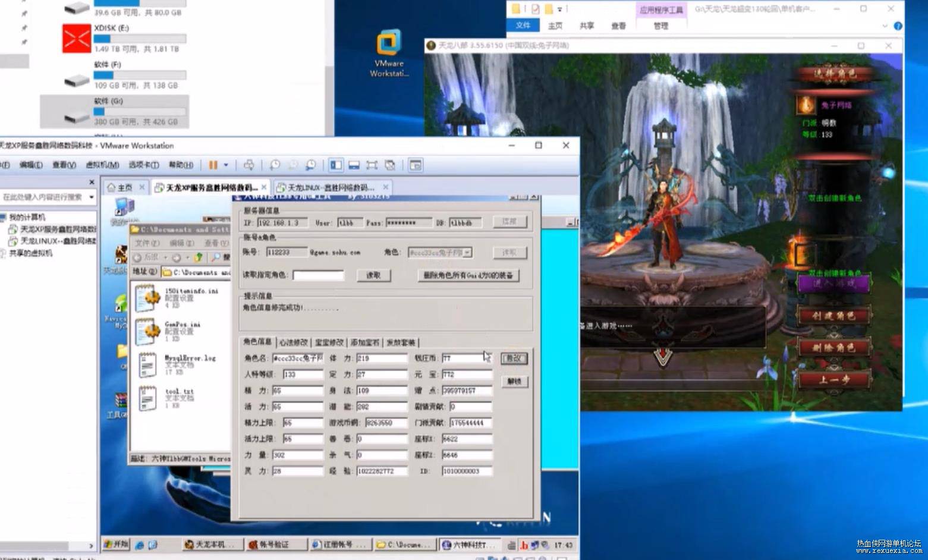Click the 读取指定角色 input field

(318, 275)
